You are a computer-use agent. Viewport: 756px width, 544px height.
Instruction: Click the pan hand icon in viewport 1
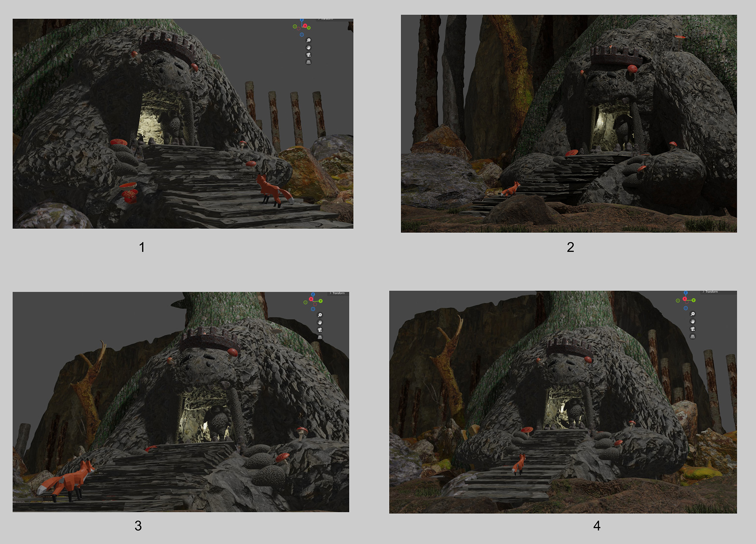point(309,47)
